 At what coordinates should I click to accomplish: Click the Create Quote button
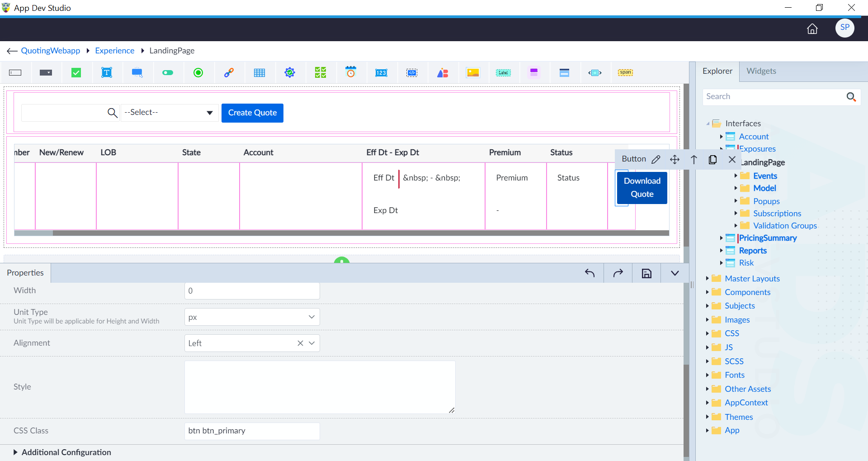[252, 113]
